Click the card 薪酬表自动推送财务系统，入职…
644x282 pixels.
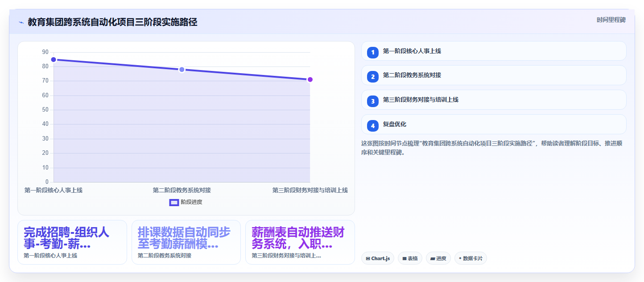pyautogui.click(x=300, y=242)
